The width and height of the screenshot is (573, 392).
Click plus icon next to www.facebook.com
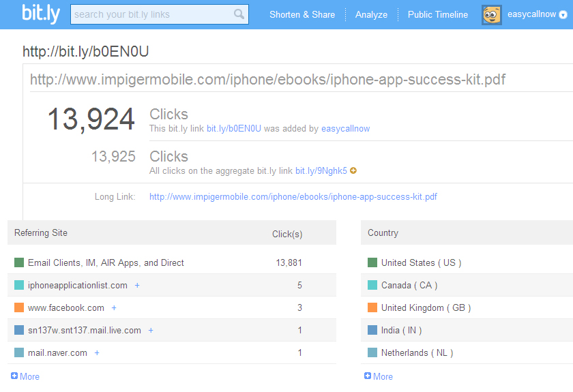[x=114, y=308]
